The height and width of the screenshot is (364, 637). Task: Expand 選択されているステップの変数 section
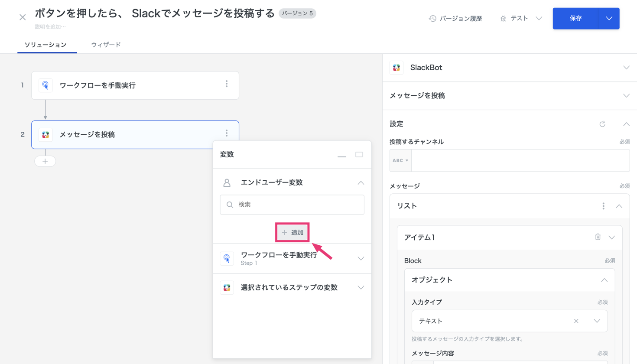click(x=361, y=288)
